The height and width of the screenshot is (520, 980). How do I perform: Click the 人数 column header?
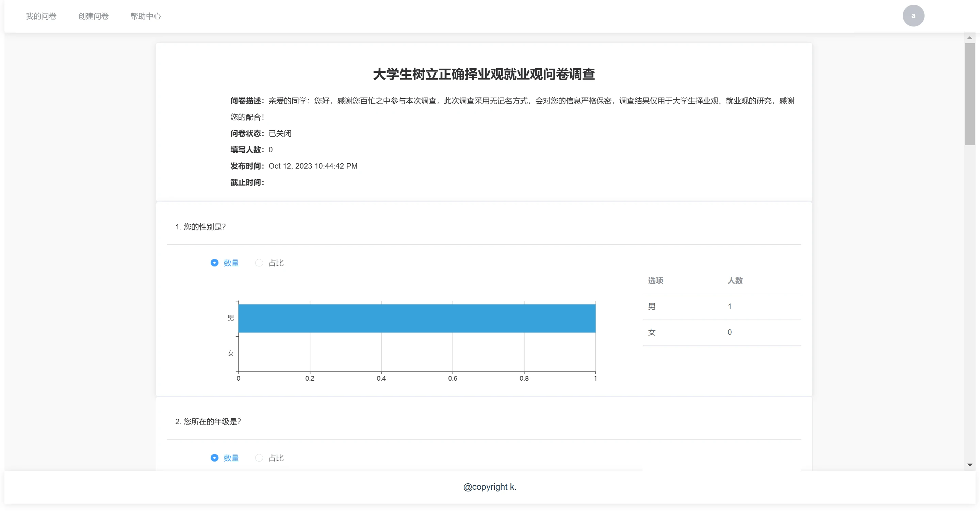(735, 280)
